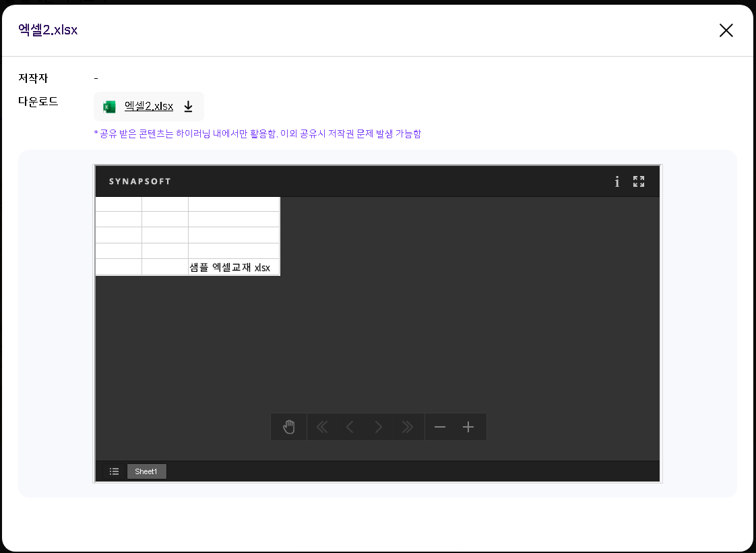
Task: Open document info in the viewer
Action: click(x=617, y=181)
